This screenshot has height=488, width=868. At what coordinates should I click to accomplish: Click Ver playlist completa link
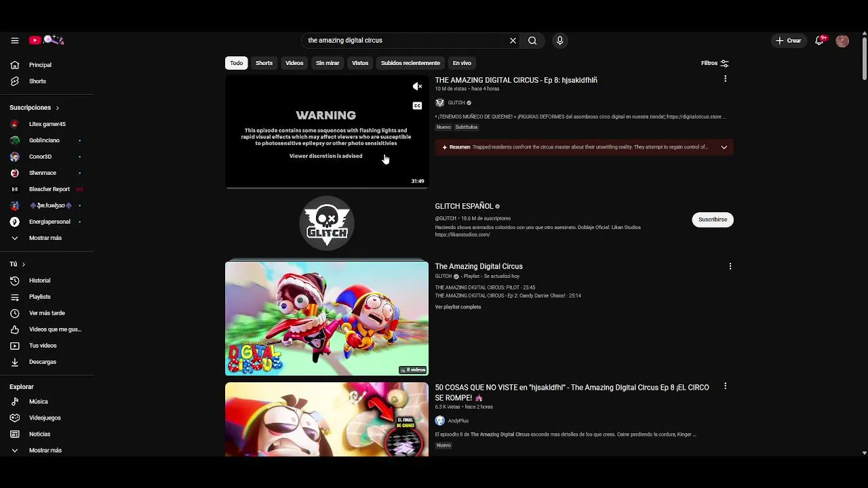[x=458, y=307]
